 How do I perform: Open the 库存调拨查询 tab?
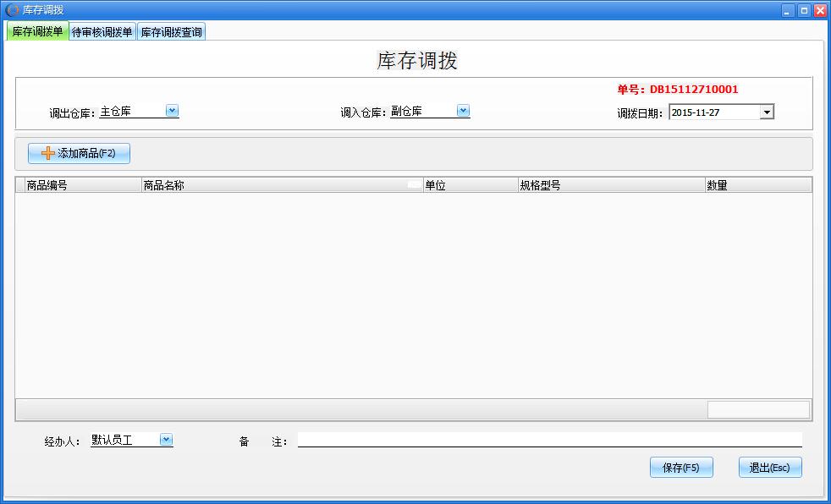(171, 32)
